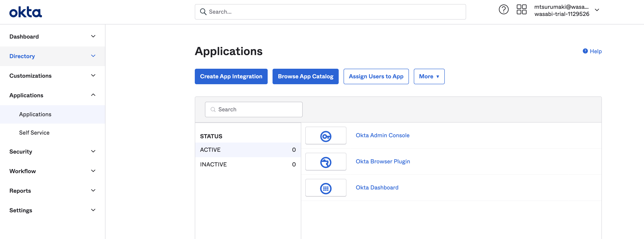Expand the Security sidebar section
The width and height of the screenshot is (644, 239).
[x=93, y=151]
